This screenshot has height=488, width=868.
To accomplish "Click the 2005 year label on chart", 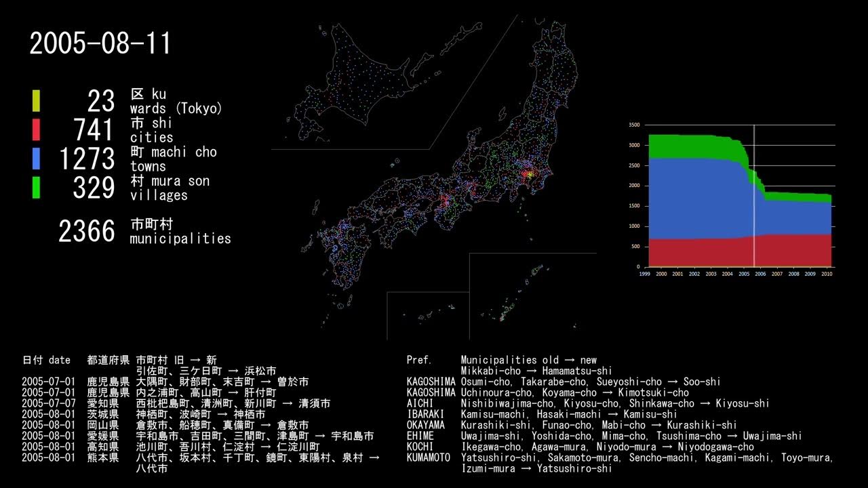I will point(744,274).
